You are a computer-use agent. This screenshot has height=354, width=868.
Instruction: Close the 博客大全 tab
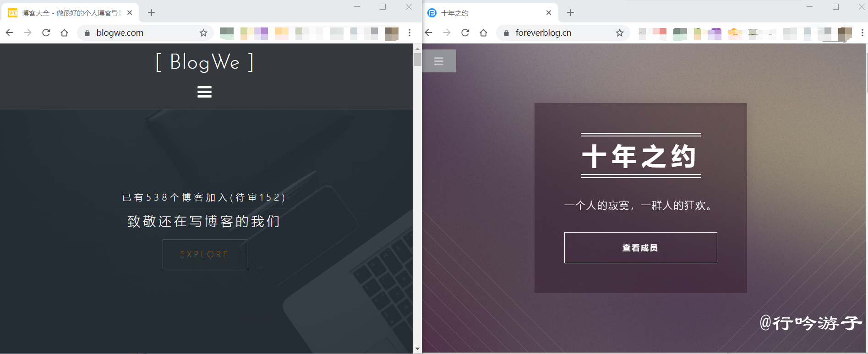[130, 13]
